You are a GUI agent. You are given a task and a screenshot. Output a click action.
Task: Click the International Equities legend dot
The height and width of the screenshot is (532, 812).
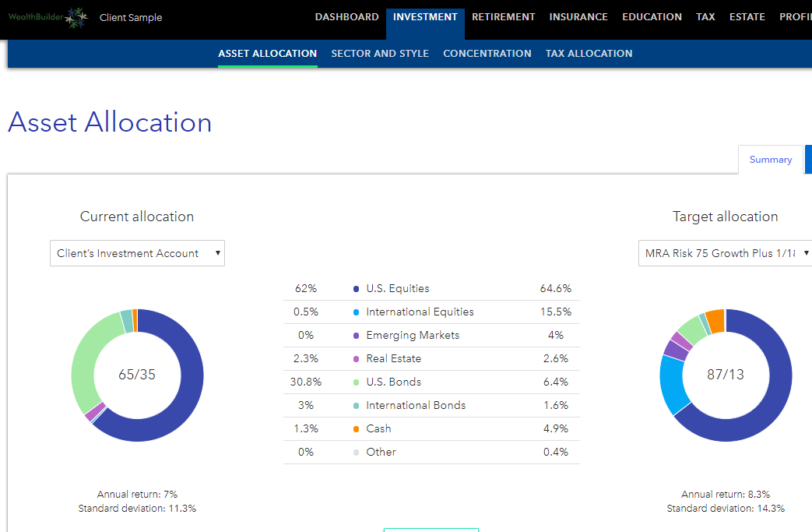pos(356,312)
